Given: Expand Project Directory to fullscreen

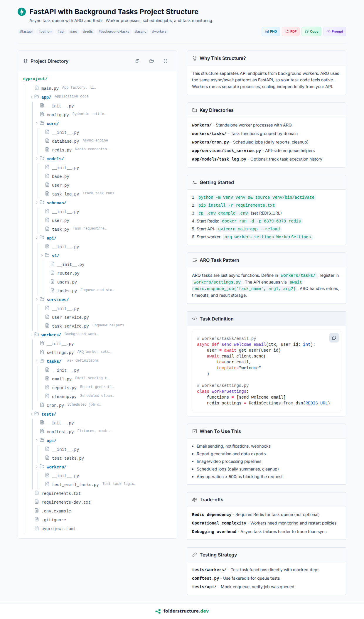Looking at the screenshot, I should tap(166, 61).
